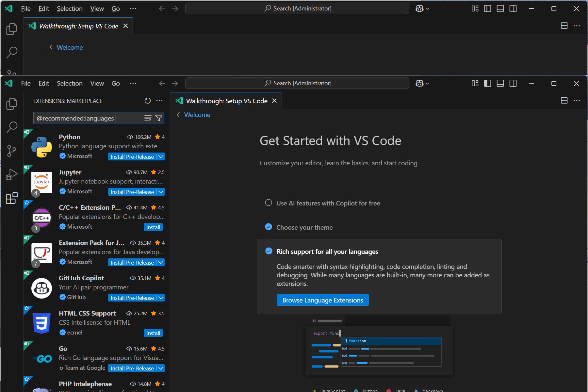Open the Extensions view in the activity bar
This screenshot has width=588, height=392.
point(12,198)
